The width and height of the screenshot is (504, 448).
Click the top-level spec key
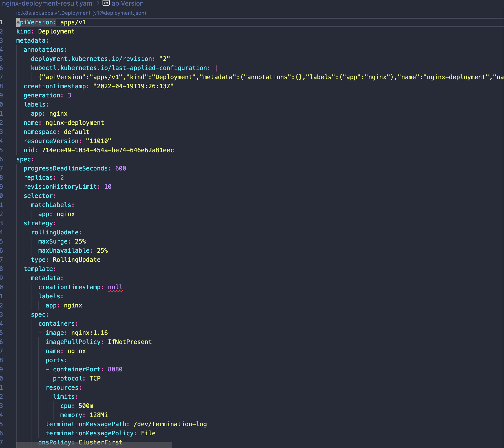coord(23,159)
